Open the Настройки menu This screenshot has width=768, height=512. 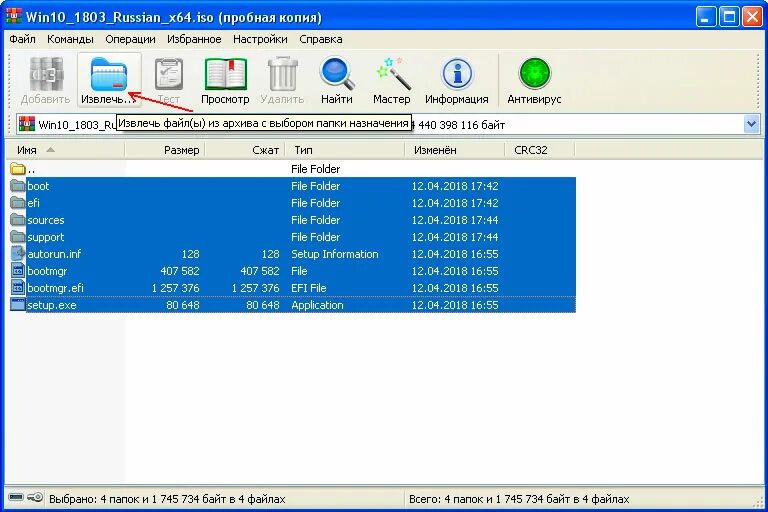260,39
